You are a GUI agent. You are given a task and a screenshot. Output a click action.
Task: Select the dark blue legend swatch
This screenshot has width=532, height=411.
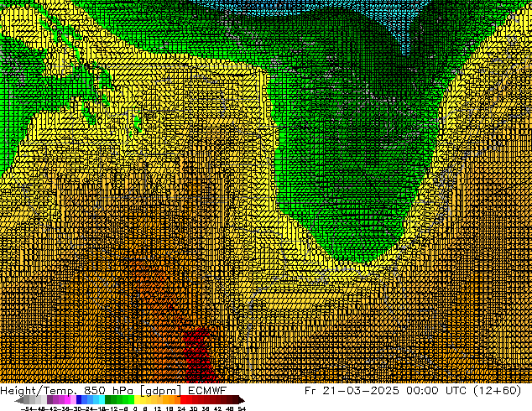pos(79,400)
